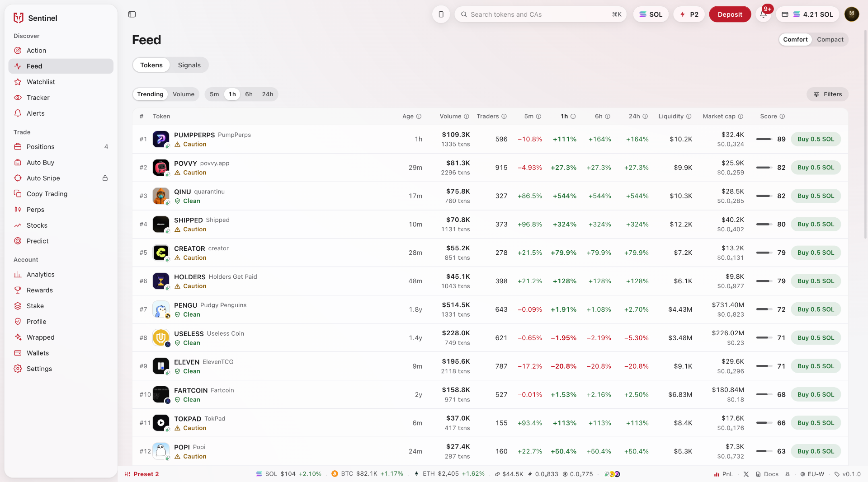The width and height of the screenshot is (868, 482).
Task: Open Copy Trading in the sidebar
Action: click(61, 194)
